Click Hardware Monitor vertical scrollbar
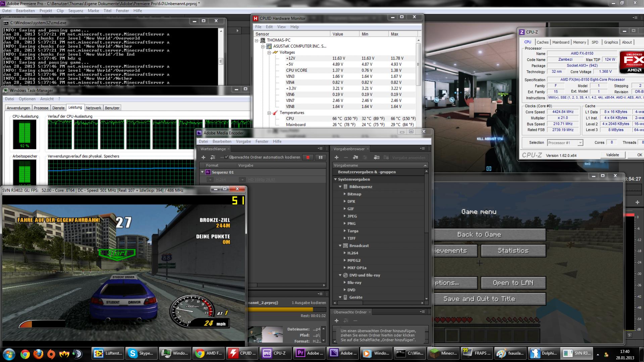 pyautogui.click(x=418, y=82)
